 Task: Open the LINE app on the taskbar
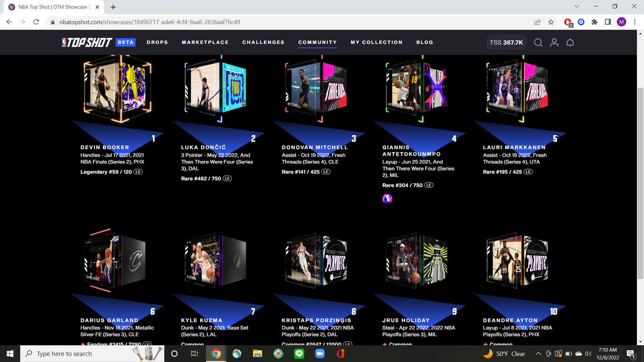(x=298, y=354)
